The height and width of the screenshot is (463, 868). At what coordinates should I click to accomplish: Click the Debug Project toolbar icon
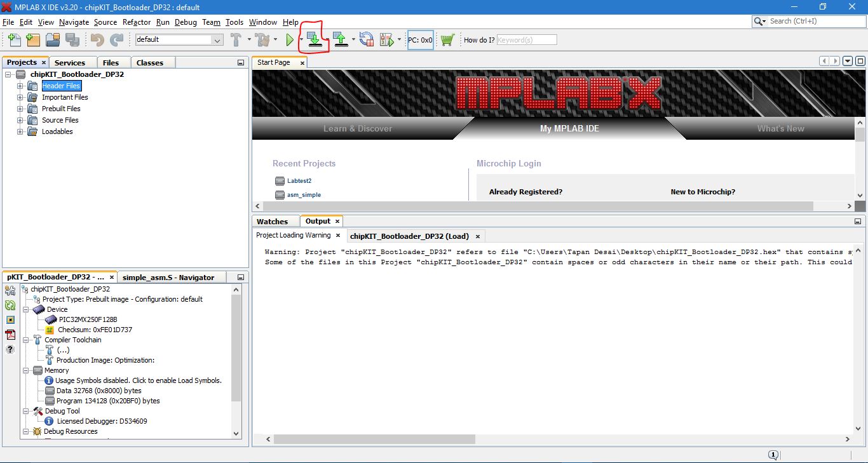tap(386, 40)
